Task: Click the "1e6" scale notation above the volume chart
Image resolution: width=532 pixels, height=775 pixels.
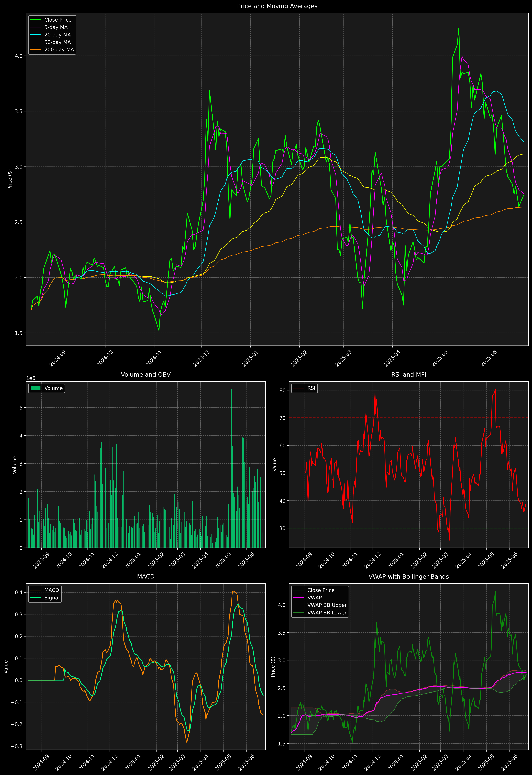Action: coord(31,378)
